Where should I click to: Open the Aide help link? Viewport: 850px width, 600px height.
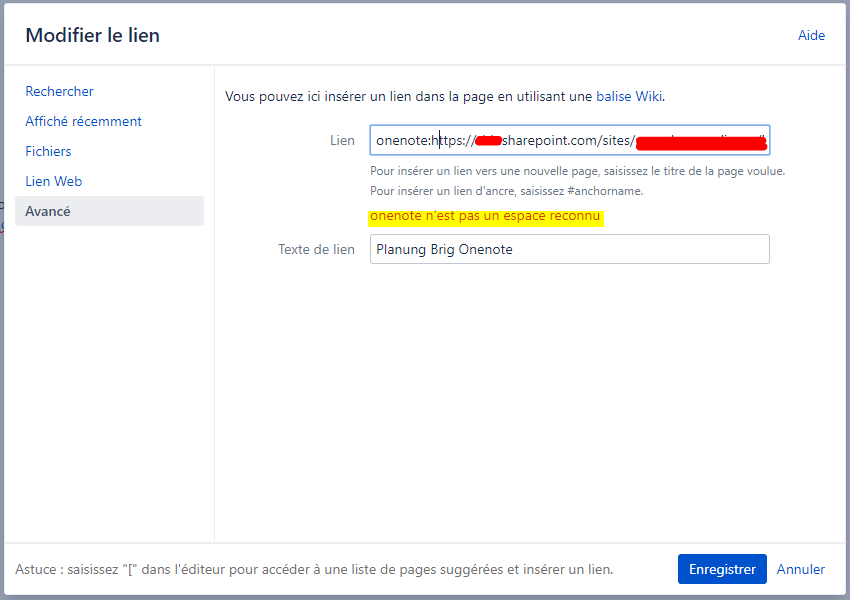point(811,35)
